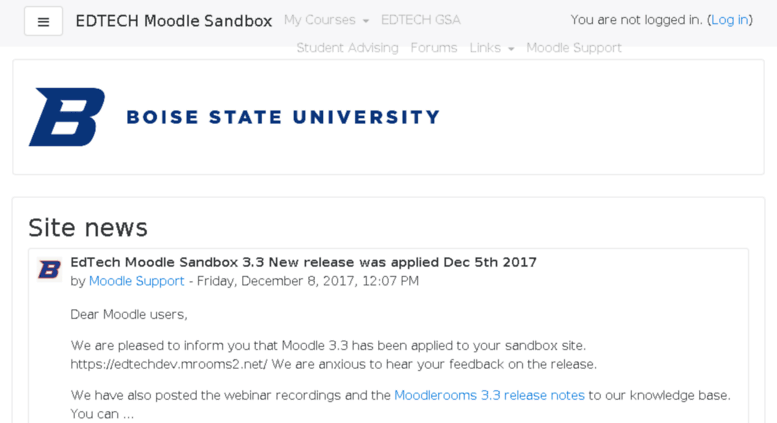Viewport: 777px width, 423px height.
Task: Click the caret arrow next to My Courses
Action: [x=366, y=21]
